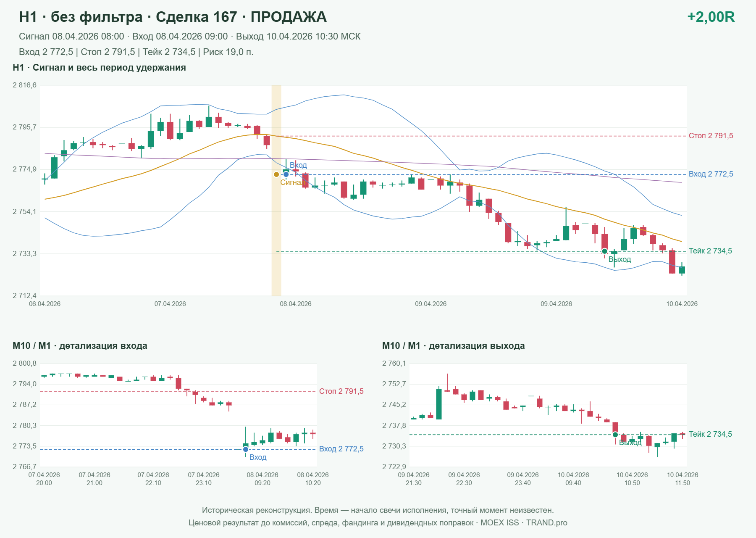The image size is (756, 538).
Task: Click the chart title 'Сделка 167 · ПРОДАЖА'
Action: [241, 17]
